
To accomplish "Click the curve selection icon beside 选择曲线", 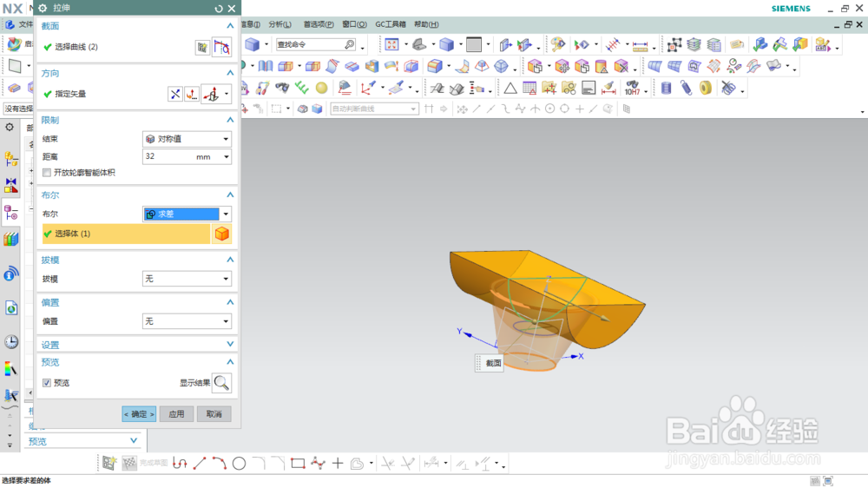I will coord(222,48).
